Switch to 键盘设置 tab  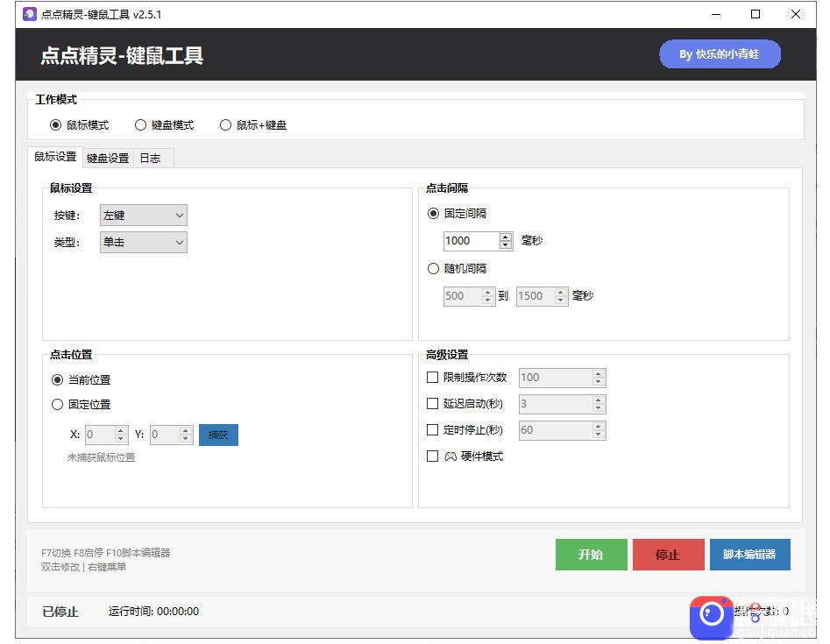pyautogui.click(x=108, y=159)
